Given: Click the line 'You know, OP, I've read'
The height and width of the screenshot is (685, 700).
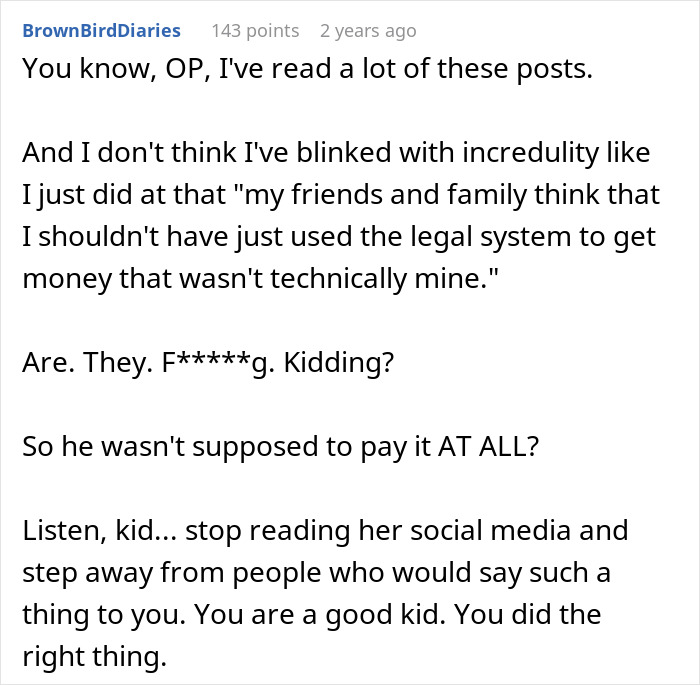Looking at the screenshot, I should point(308,69).
